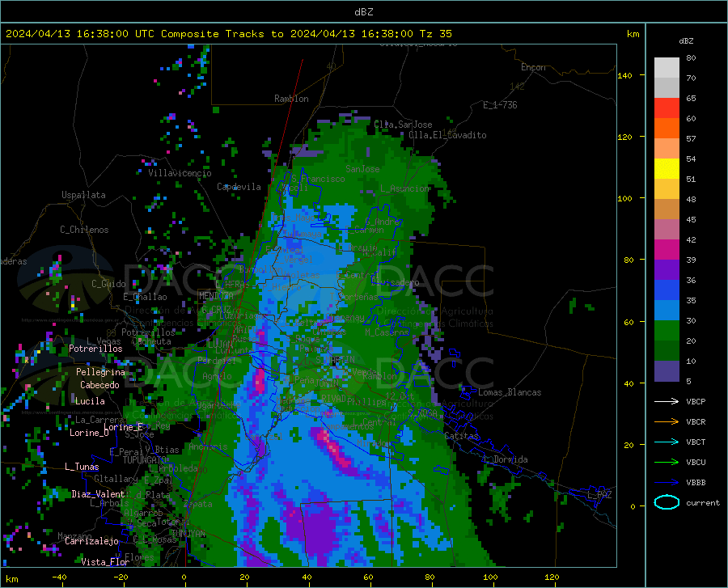
Task: Click the 'km' label at bottom left
Action: click(12, 579)
